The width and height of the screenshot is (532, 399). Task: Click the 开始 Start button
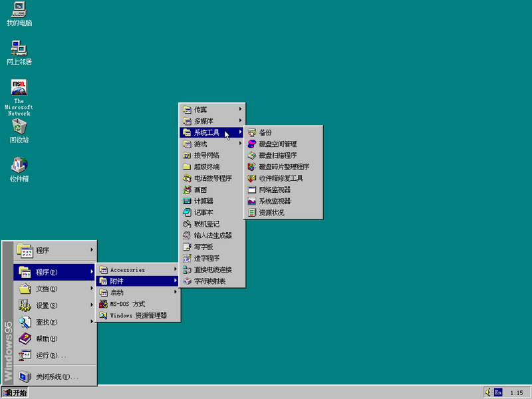click(x=15, y=392)
